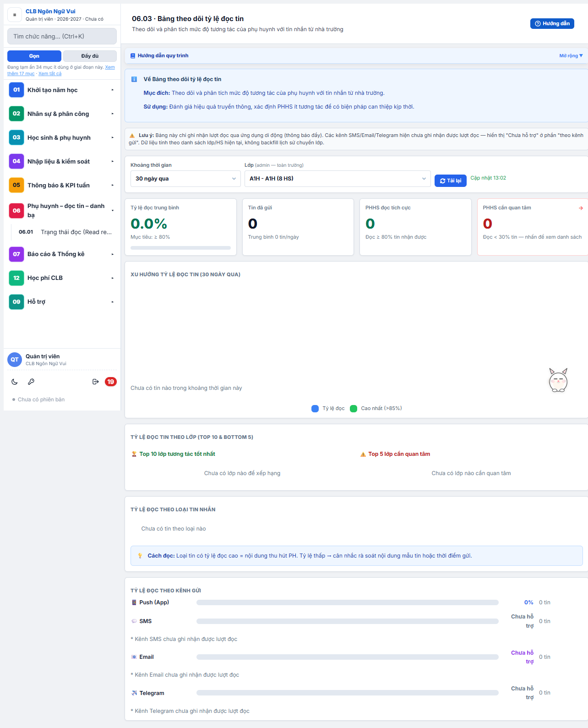Click the red arrow on PHHS cần quan tâm card
This screenshot has width=588, height=728.
[581, 208]
